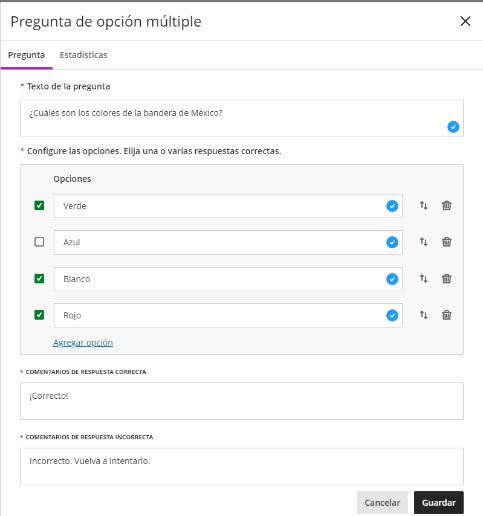Click the Cancelar button
Image resolution: width=483 pixels, height=516 pixels.
click(382, 502)
